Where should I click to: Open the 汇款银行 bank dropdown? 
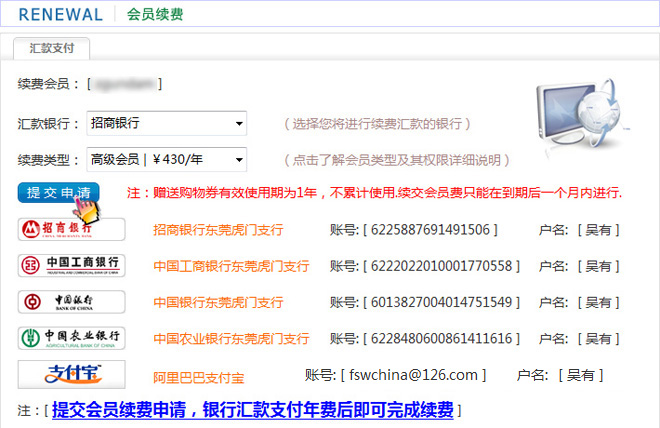click(x=167, y=124)
